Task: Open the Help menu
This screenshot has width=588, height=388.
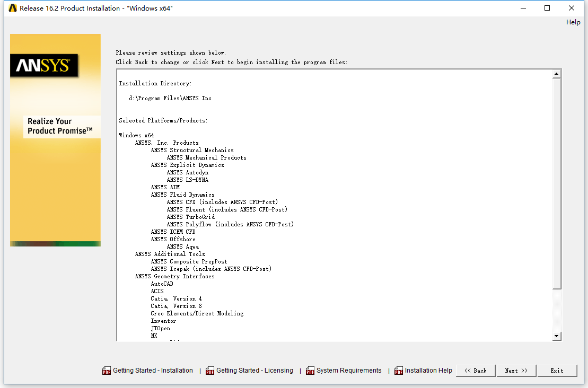Action: coord(573,22)
